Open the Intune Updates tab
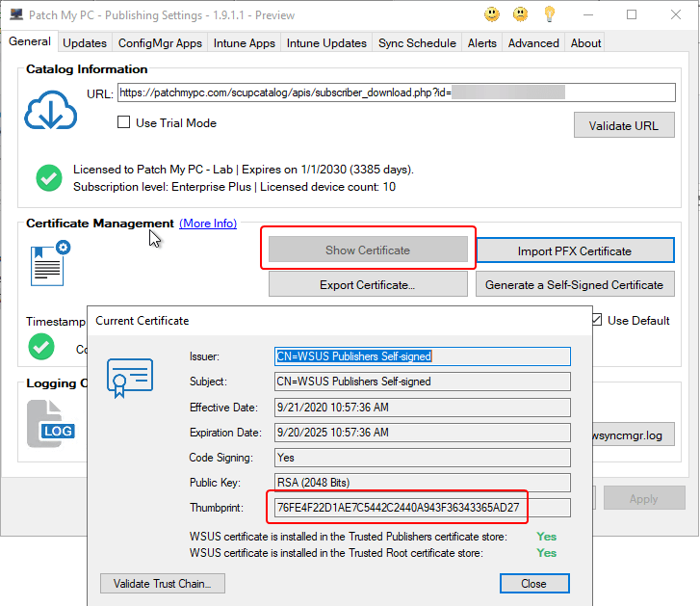 [326, 43]
